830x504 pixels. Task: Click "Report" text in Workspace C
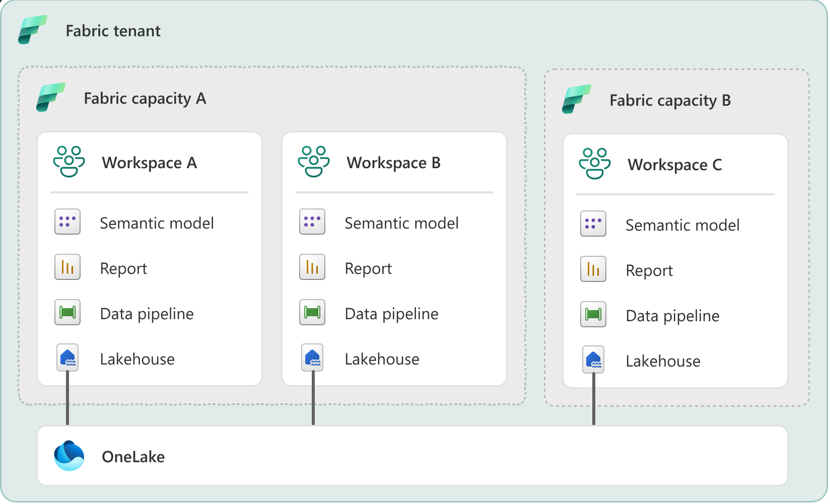pos(650,271)
